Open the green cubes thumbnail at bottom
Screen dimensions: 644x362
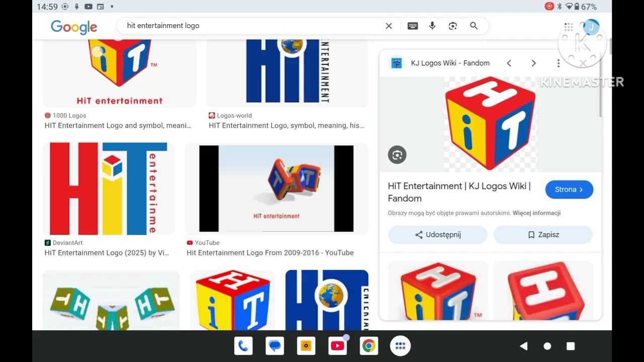[111, 300]
